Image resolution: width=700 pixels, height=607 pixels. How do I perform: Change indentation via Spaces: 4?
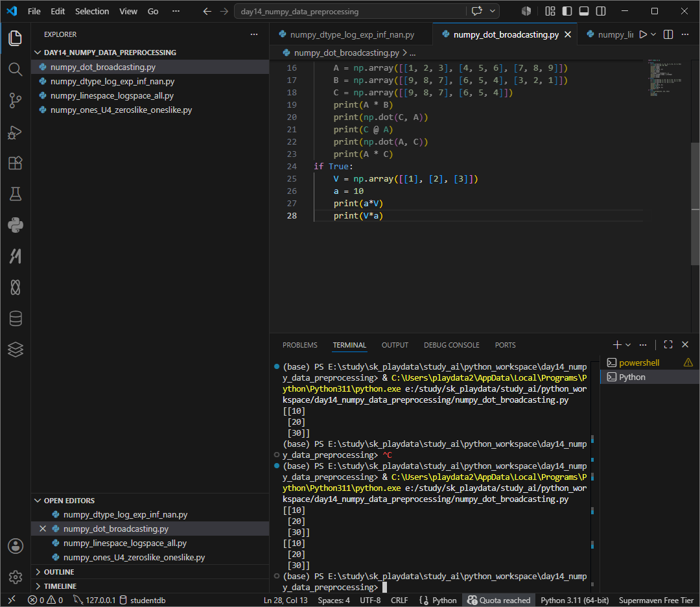click(x=334, y=600)
